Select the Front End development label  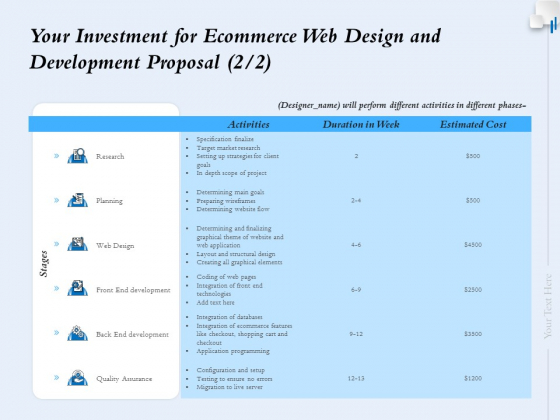click(x=133, y=290)
